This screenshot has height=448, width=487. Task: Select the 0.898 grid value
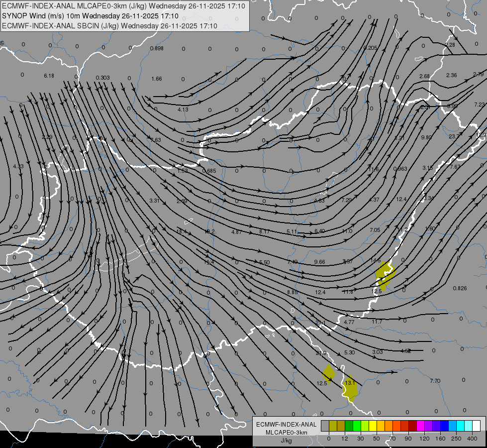(157, 48)
